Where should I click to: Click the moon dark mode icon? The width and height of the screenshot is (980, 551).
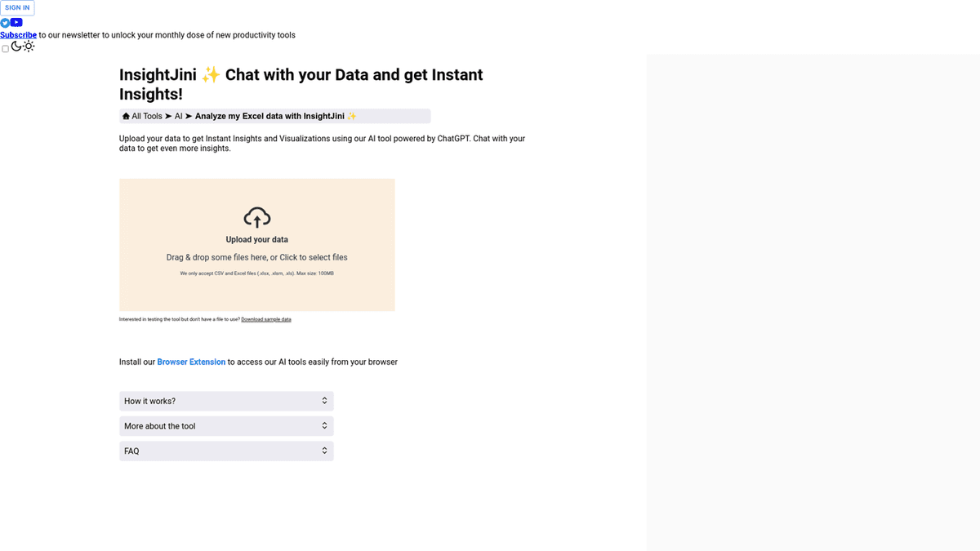point(16,47)
